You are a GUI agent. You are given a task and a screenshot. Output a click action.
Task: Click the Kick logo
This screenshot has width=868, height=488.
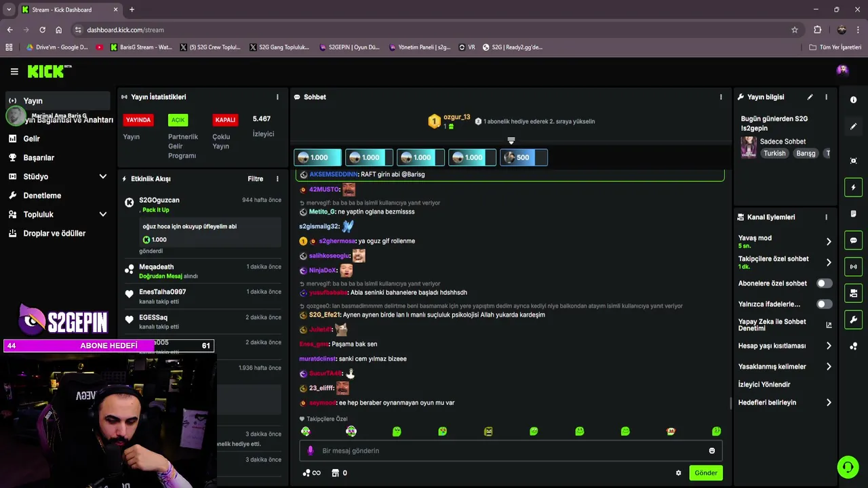pos(49,71)
